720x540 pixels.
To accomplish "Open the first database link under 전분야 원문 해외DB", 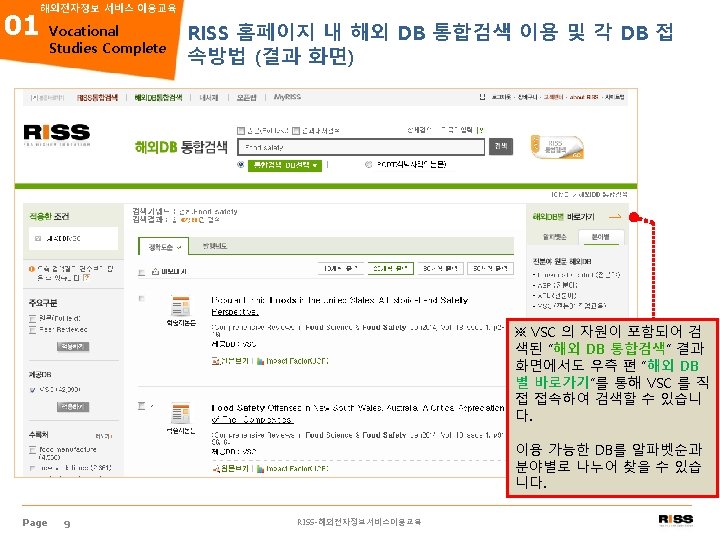I will [578, 275].
